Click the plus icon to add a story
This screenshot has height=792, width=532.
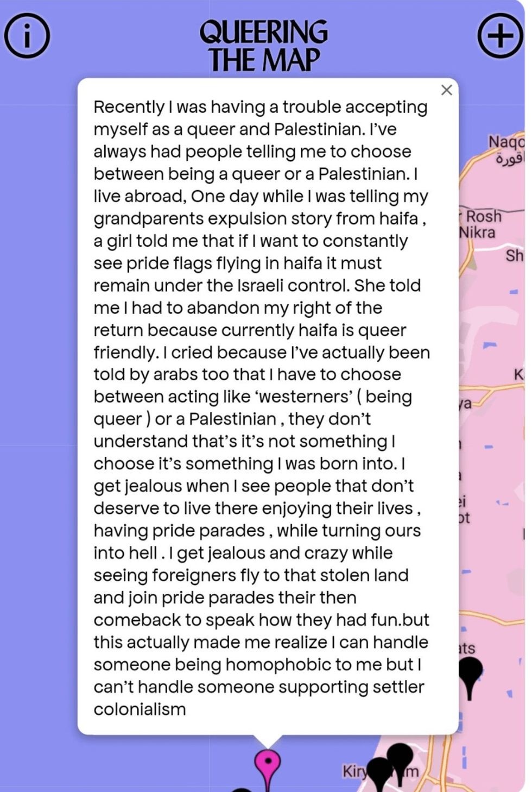coord(500,36)
